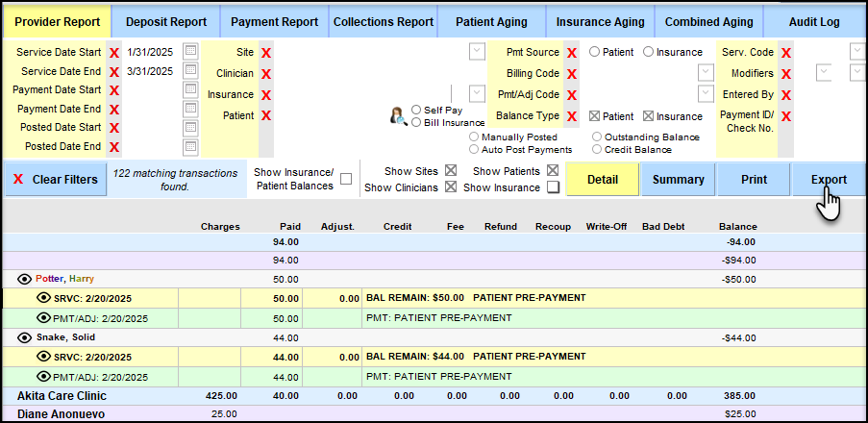This screenshot has height=423, width=868.
Task: Open calendar picker for Posted Date End
Action: 190,147
